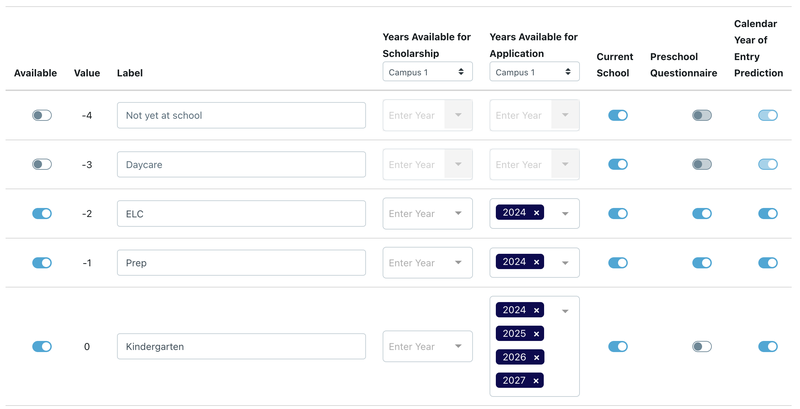Remove the 2024 tag in ELC row
800x409 pixels.
point(536,213)
